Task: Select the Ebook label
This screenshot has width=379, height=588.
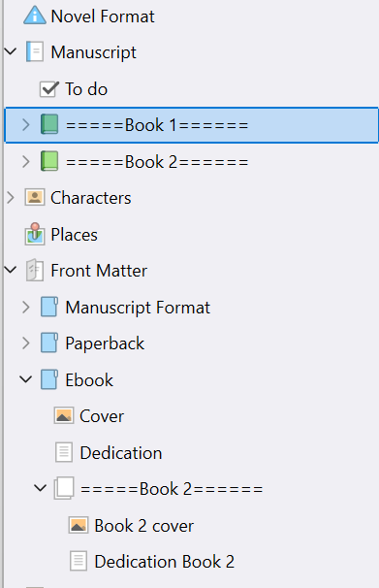Action: [x=89, y=380]
